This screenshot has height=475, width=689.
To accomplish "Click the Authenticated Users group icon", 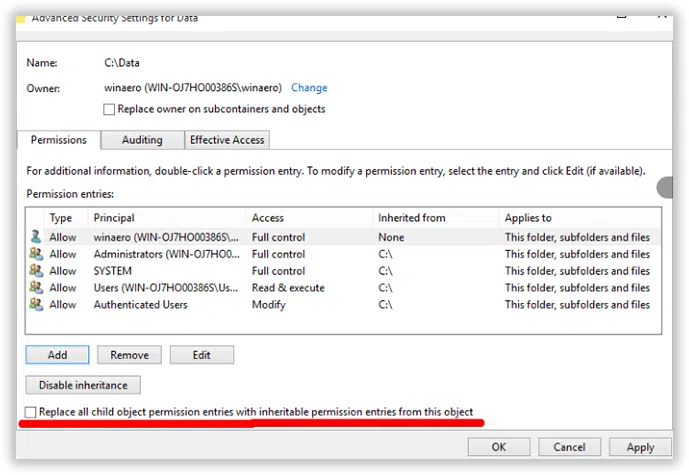I will (36, 305).
